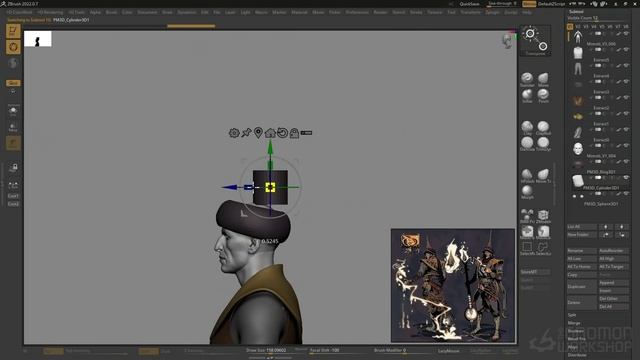Select the Move Topological brush icon
This screenshot has width=640, height=360.
tap(543, 176)
